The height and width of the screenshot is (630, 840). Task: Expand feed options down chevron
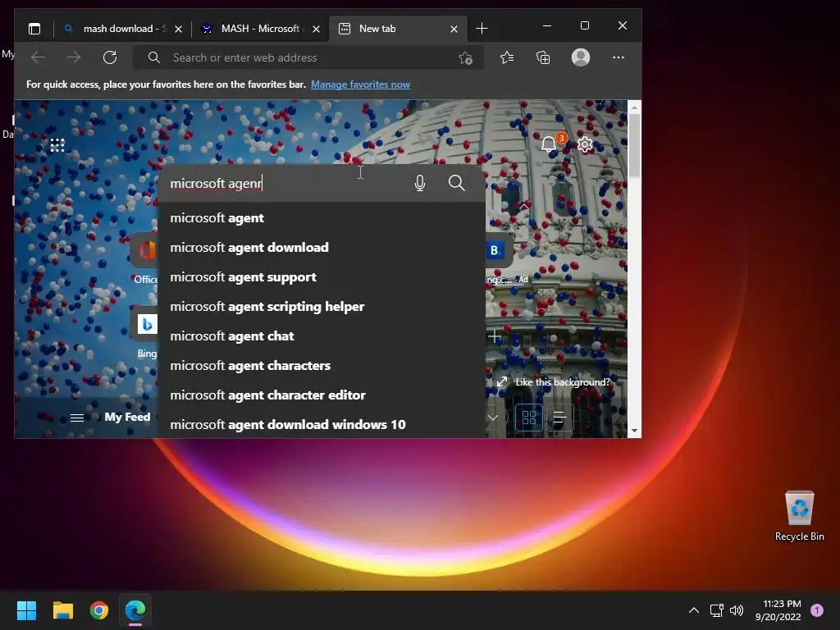point(493,418)
